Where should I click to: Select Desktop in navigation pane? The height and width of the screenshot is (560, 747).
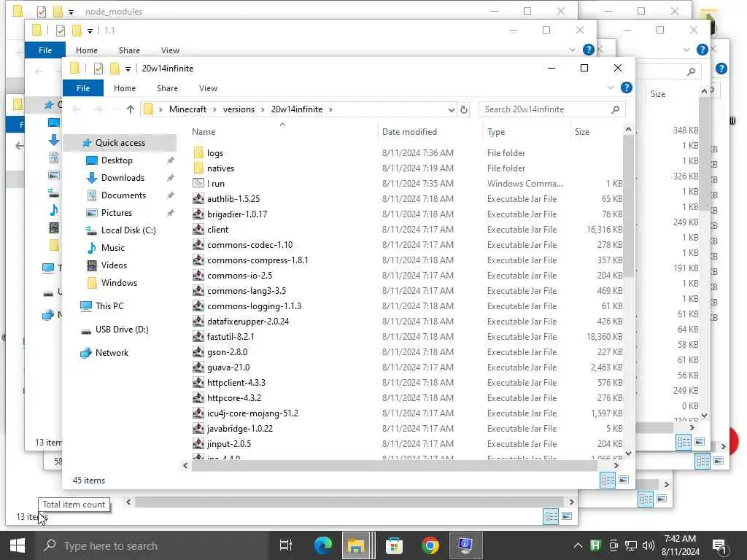pos(117,160)
